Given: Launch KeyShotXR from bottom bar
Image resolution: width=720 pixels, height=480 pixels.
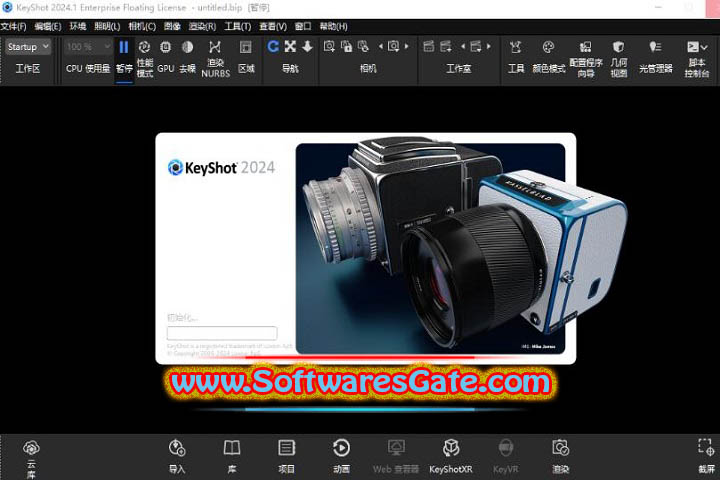Looking at the screenshot, I should coord(451,457).
